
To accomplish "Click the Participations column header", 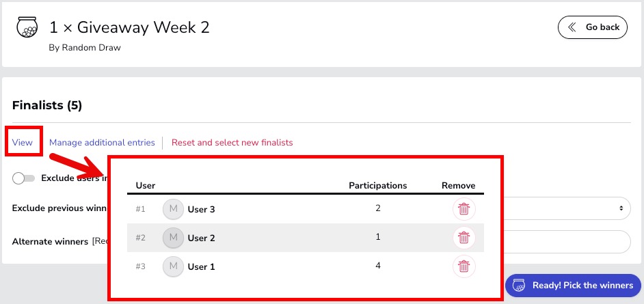I will point(378,185).
